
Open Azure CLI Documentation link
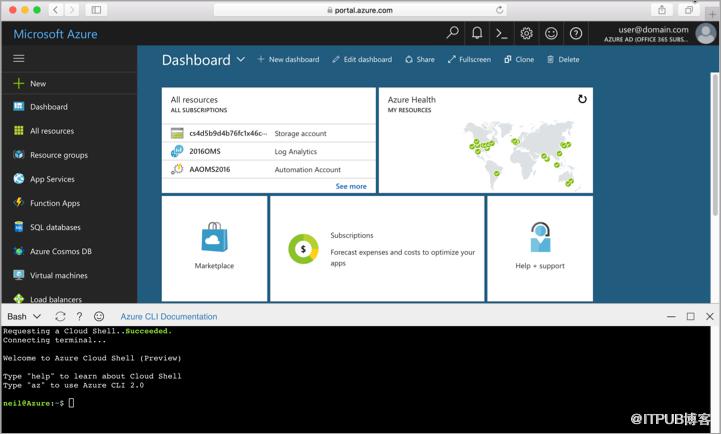point(169,316)
